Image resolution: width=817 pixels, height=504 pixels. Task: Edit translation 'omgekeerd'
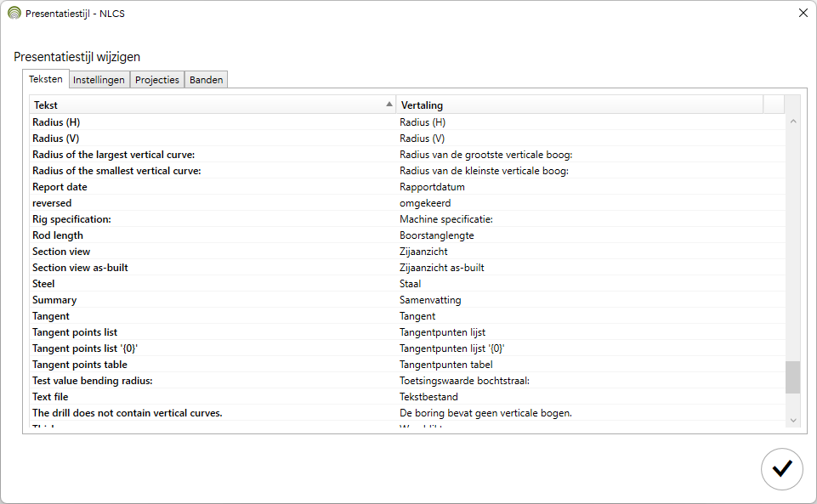425,203
